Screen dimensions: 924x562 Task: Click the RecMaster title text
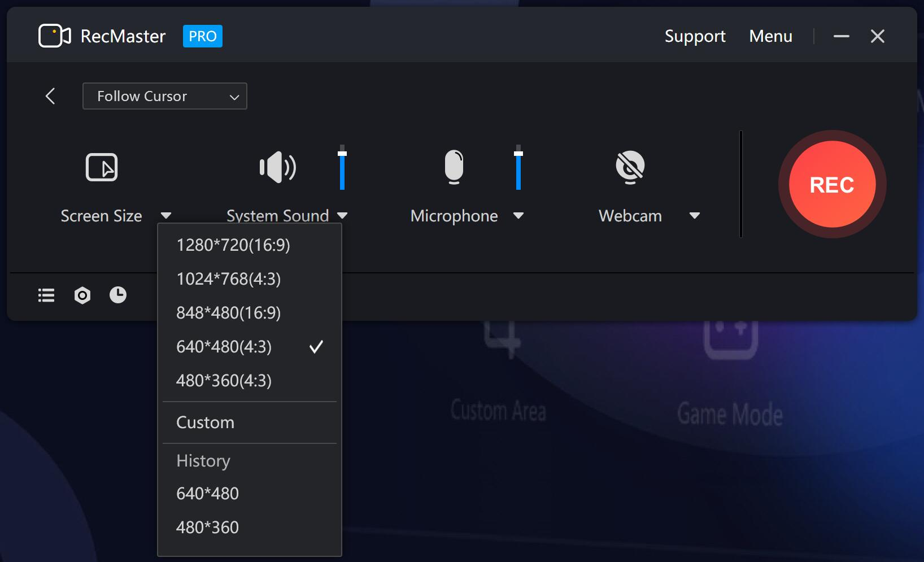[123, 36]
